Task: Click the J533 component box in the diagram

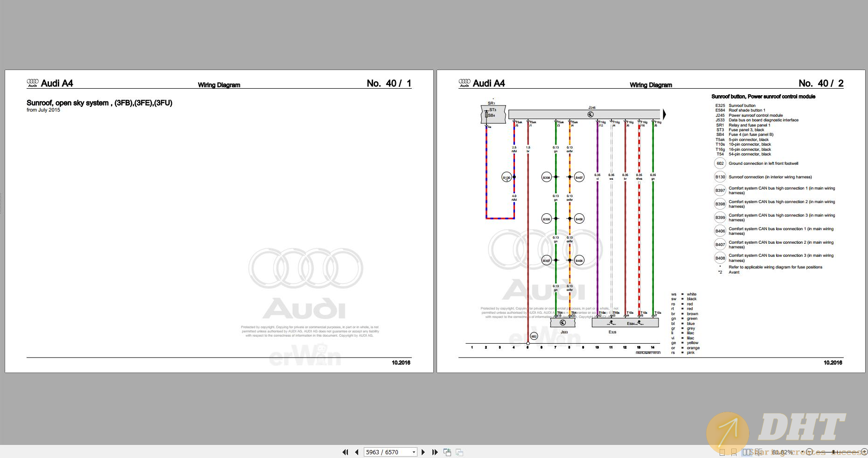Action: click(x=562, y=323)
